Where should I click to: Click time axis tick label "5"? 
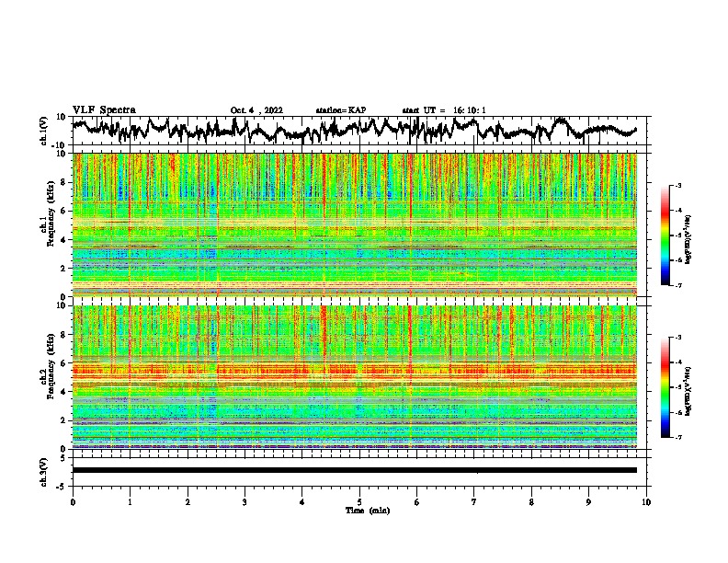click(359, 502)
